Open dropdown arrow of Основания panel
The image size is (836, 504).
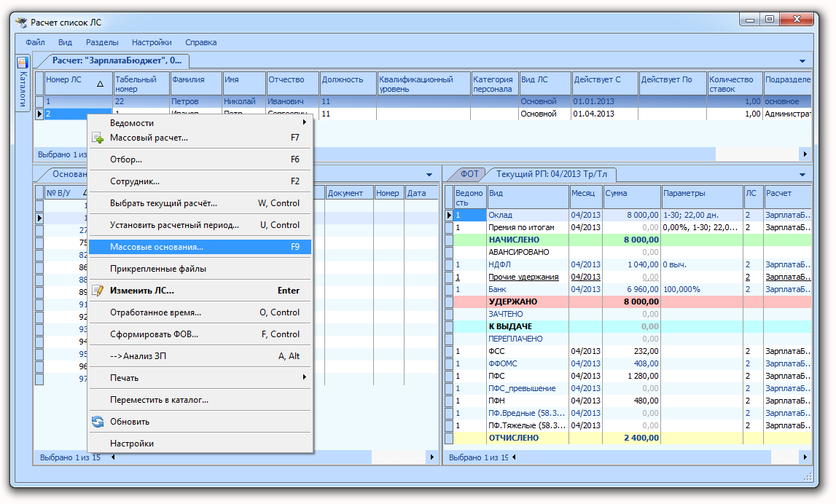(429, 175)
